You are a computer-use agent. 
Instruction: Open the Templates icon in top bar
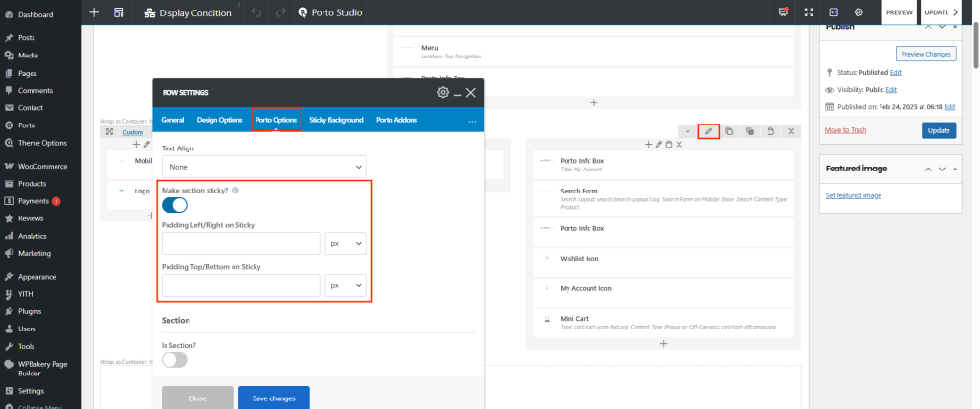(x=119, y=12)
